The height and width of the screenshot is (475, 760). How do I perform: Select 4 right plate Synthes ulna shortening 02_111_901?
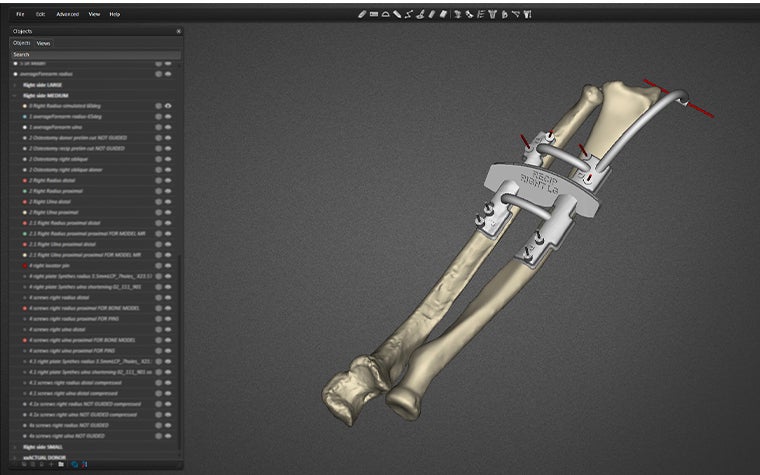point(85,287)
